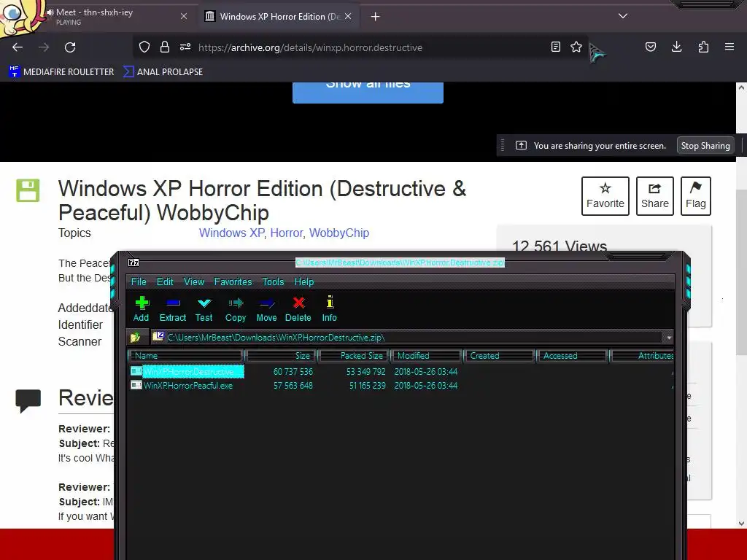Toggle reader view icon in the address bar
747x560 pixels.
point(555,47)
